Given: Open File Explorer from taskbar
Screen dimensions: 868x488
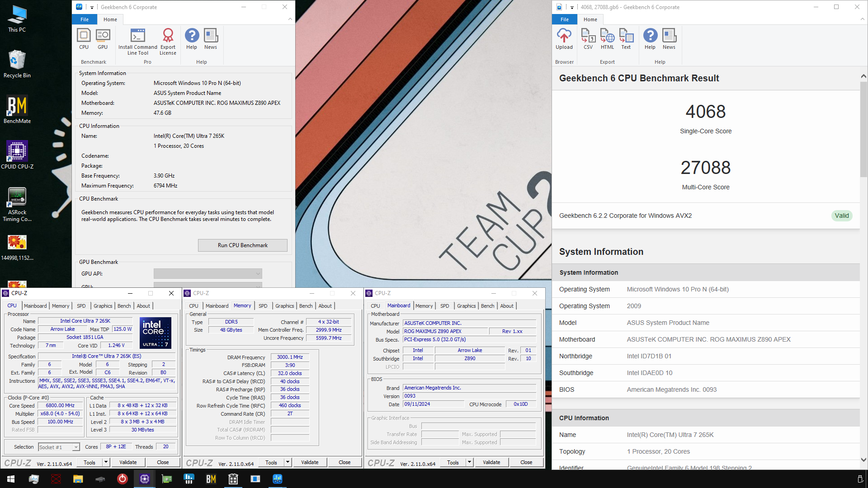Looking at the screenshot, I should (78, 479).
